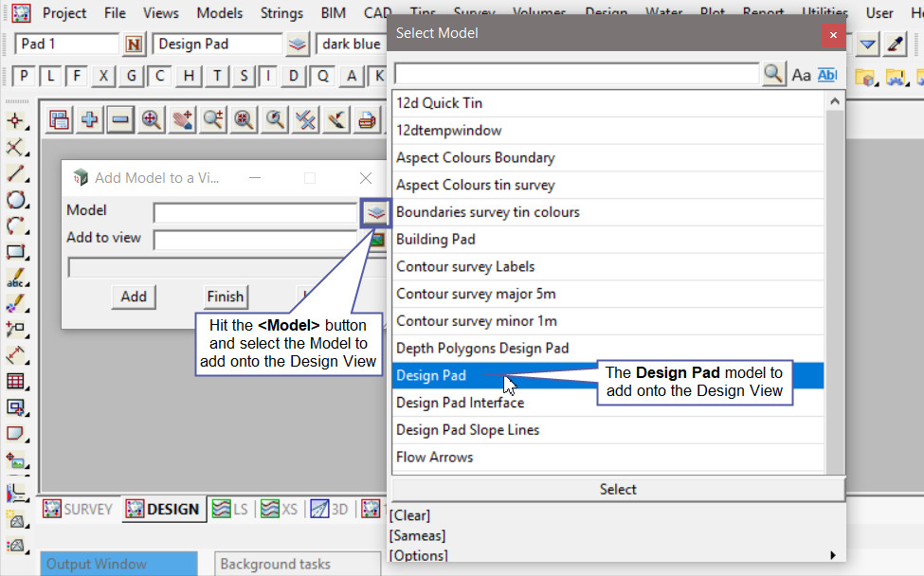This screenshot has width=924, height=576.
Task: Open the Models menu
Action: coord(219,13)
